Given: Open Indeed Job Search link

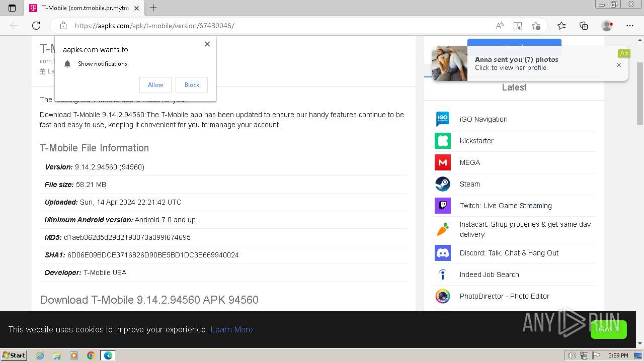Looking at the screenshot, I should tap(490, 275).
